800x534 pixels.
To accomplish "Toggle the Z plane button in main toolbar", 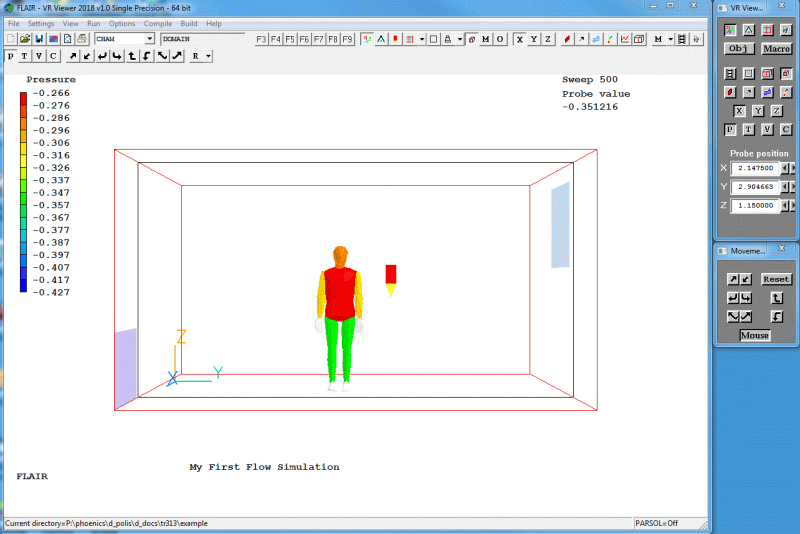I will (x=547, y=39).
